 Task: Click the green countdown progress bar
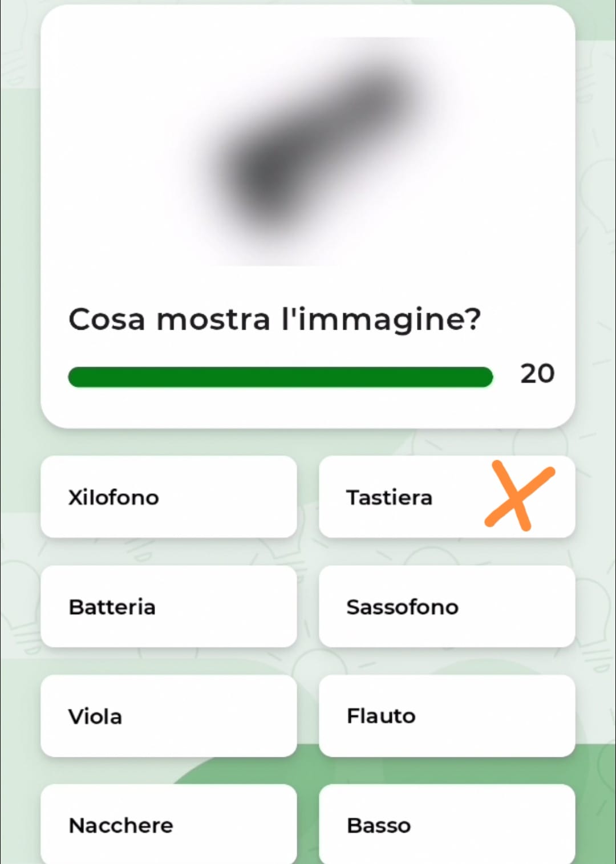coord(280,377)
